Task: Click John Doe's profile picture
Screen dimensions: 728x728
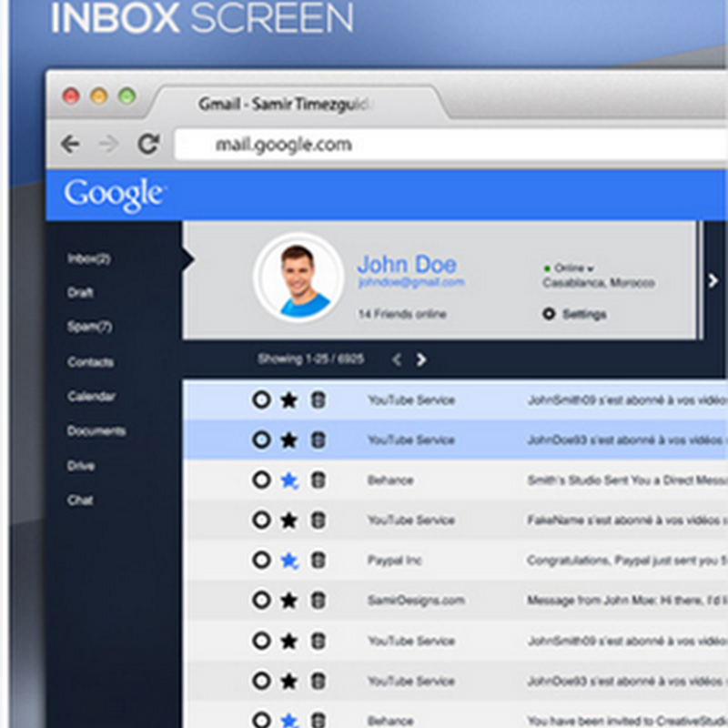Action: tap(298, 278)
